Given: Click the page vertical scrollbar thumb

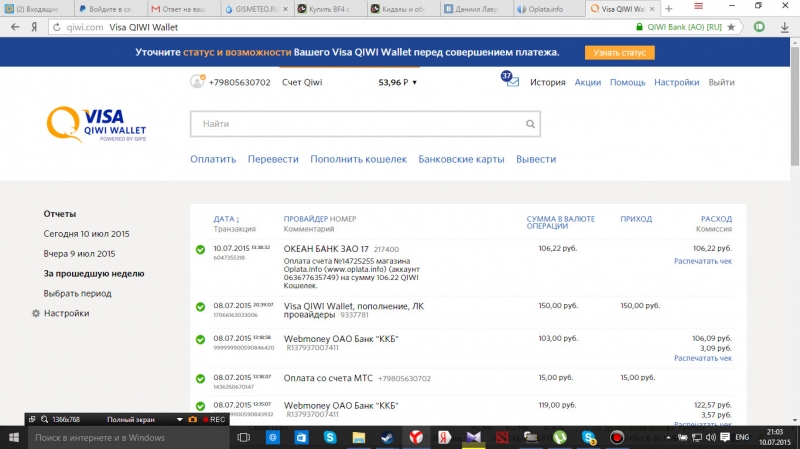Looking at the screenshot, I should 795,106.
